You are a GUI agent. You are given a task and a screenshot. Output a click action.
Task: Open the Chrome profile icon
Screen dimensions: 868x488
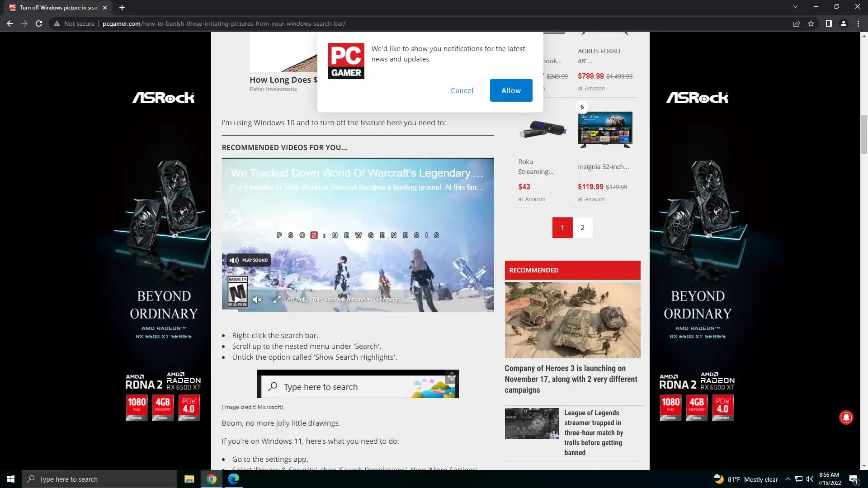pos(843,23)
